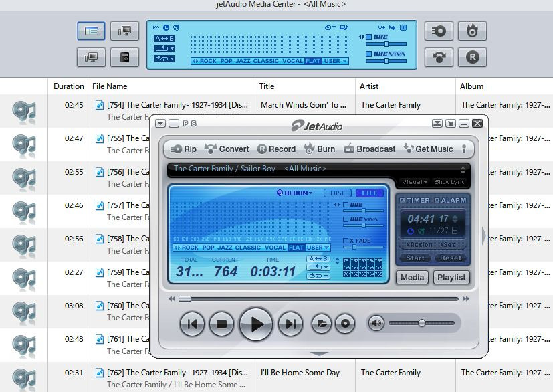Mute audio with the speaker icon
This screenshot has height=392, width=553.
pyautogui.click(x=376, y=324)
